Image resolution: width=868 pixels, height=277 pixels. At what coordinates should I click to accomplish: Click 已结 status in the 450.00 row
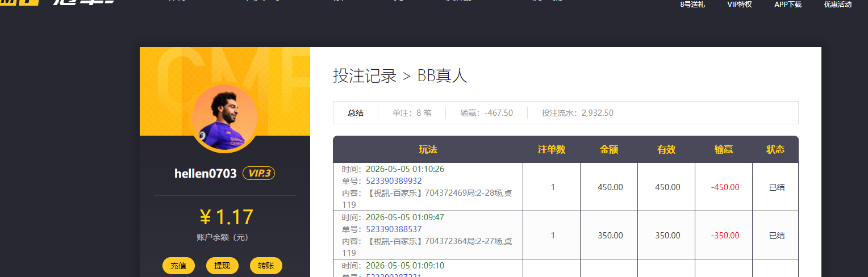pos(777,187)
